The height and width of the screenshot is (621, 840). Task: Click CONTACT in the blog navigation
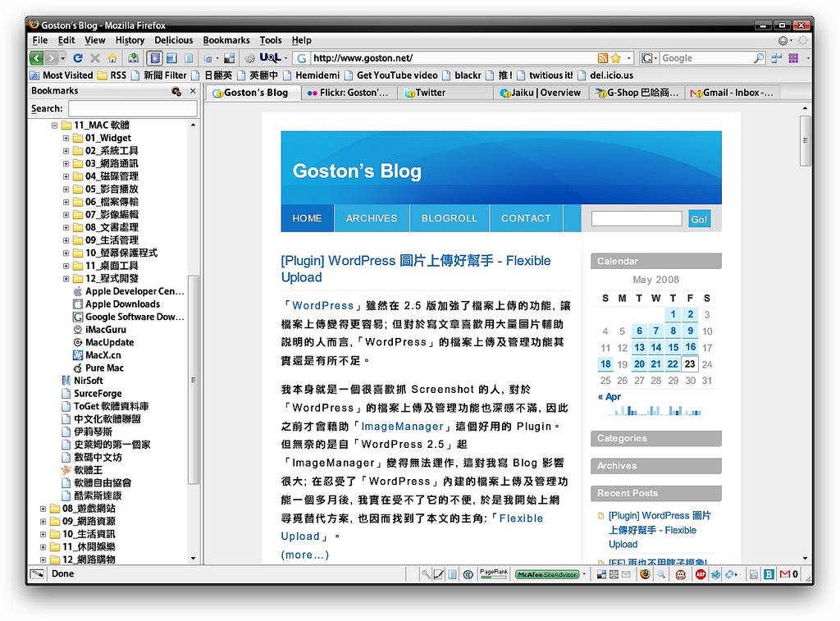tap(526, 218)
